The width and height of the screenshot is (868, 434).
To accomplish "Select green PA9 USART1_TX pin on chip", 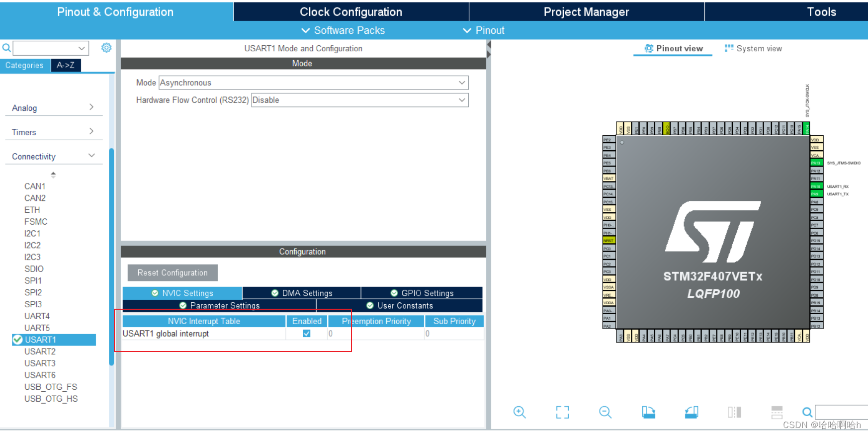I will point(816,194).
